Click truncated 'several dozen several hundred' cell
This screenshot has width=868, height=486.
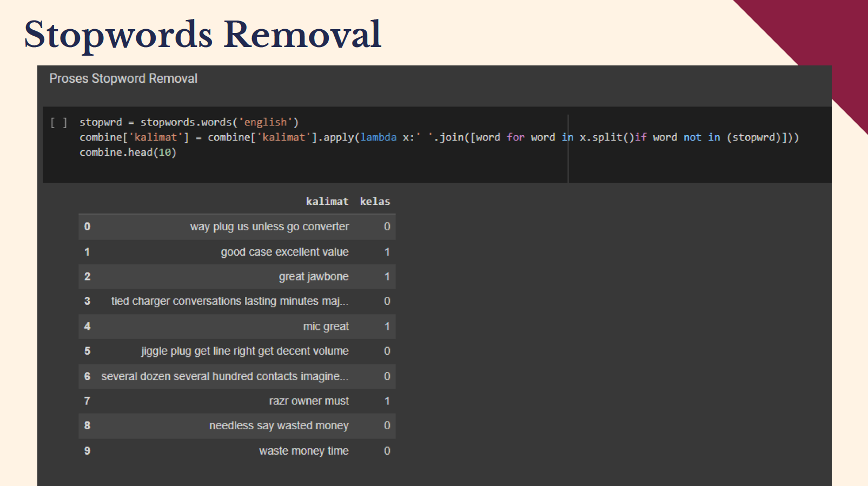[x=224, y=376]
